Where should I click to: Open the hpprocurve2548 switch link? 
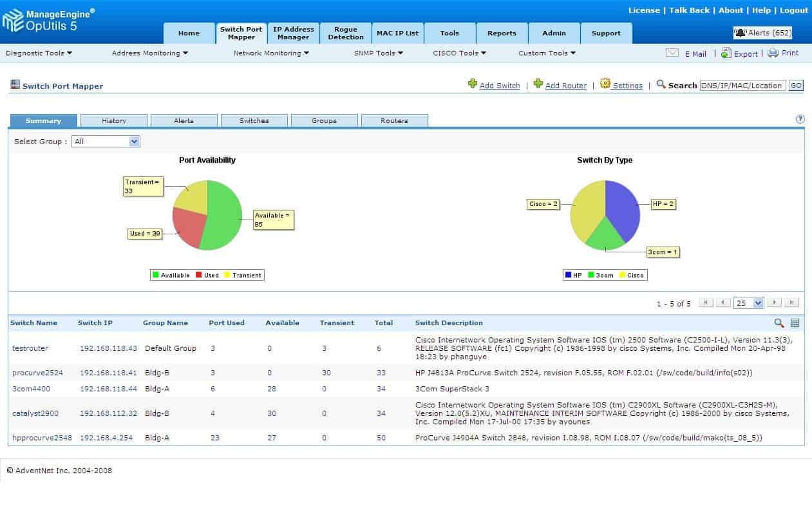click(42, 438)
